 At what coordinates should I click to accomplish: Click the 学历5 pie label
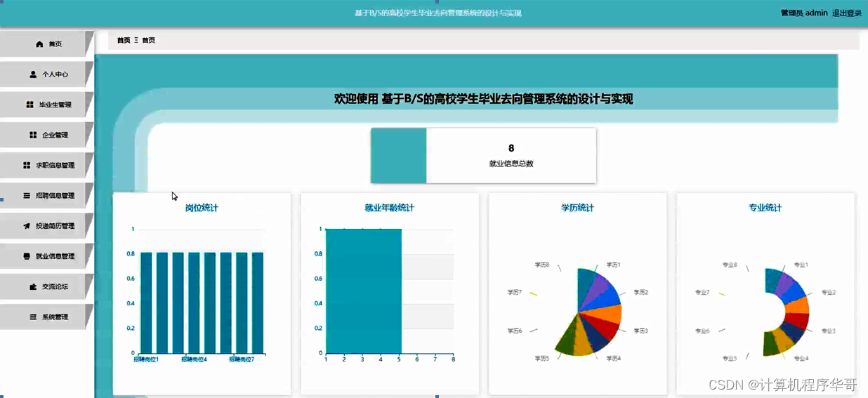pyautogui.click(x=541, y=358)
